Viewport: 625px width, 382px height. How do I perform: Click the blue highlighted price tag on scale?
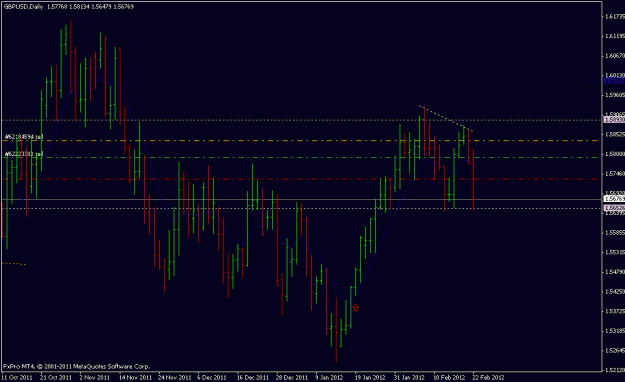pyautogui.click(x=615, y=81)
